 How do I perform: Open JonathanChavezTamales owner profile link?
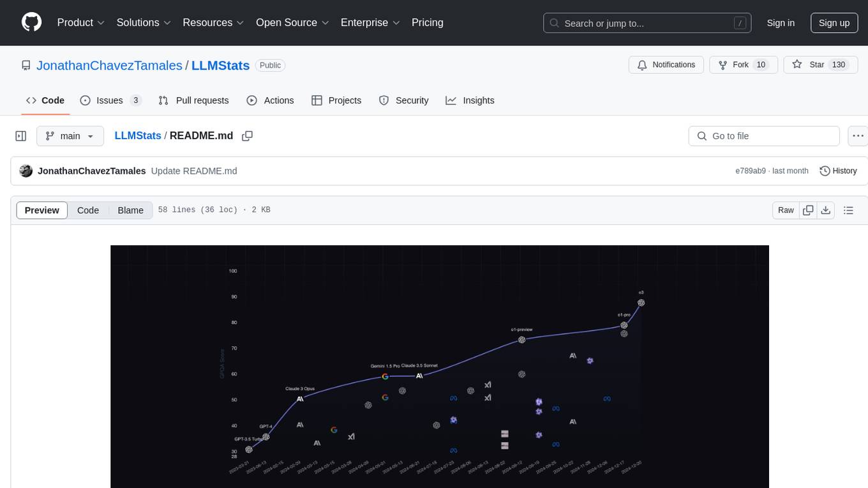coord(109,65)
